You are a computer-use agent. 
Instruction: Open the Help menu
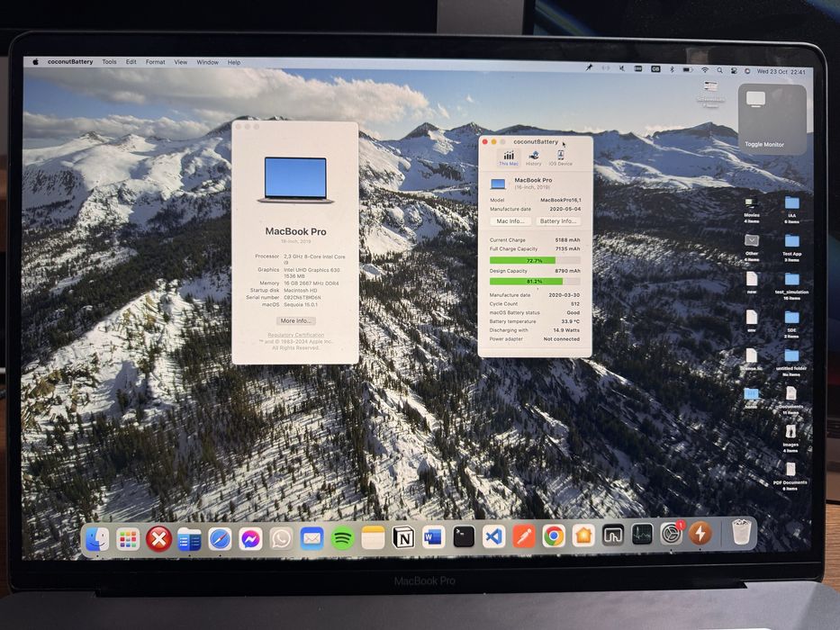234,62
